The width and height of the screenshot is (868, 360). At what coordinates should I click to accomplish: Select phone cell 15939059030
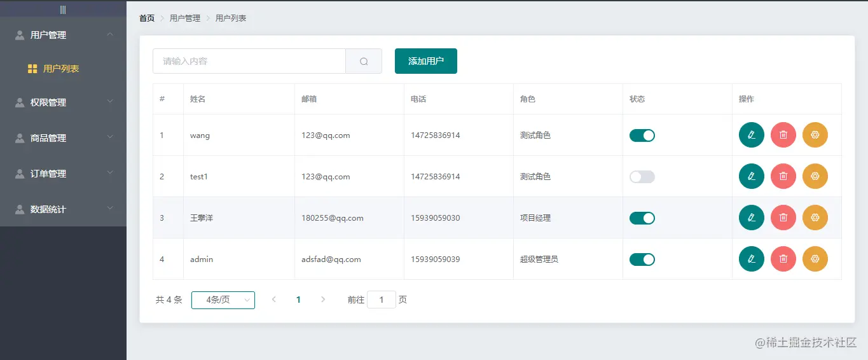pyautogui.click(x=436, y=218)
